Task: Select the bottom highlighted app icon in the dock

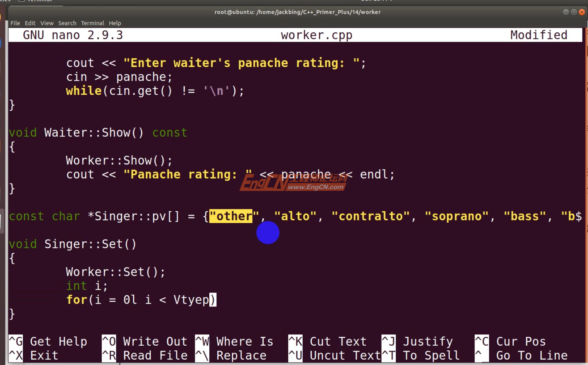Action: pyautogui.click(x=2, y=220)
